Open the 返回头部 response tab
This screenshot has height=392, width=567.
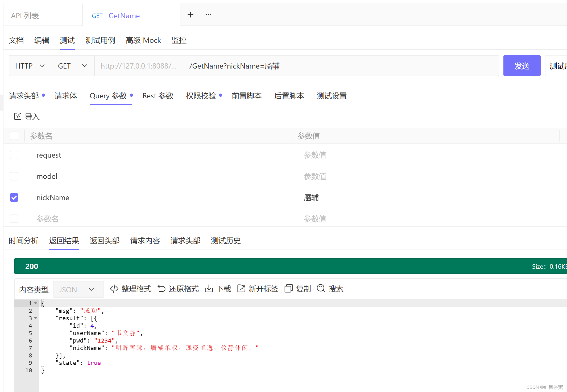(105, 241)
